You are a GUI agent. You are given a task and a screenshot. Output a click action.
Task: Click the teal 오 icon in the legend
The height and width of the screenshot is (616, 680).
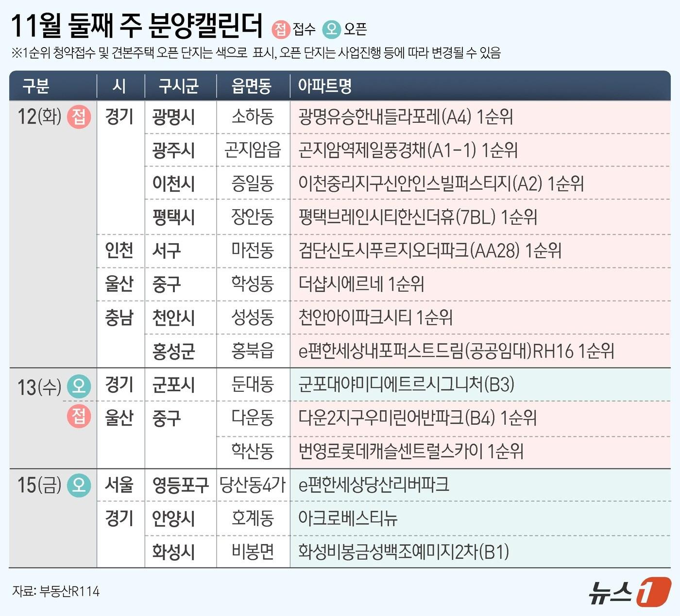click(x=332, y=29)
